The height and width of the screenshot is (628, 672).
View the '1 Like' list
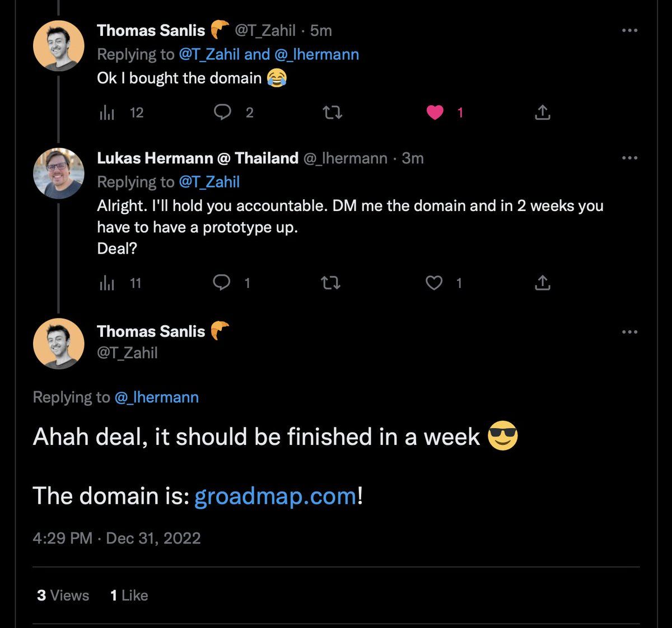(x=129, y=595)
